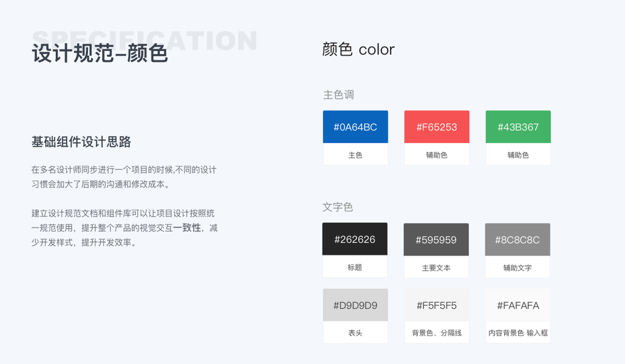This screenshot has width=625, height=364.
Task: Select the 基础组件设计思路 subheading
Action: point(81,142)
